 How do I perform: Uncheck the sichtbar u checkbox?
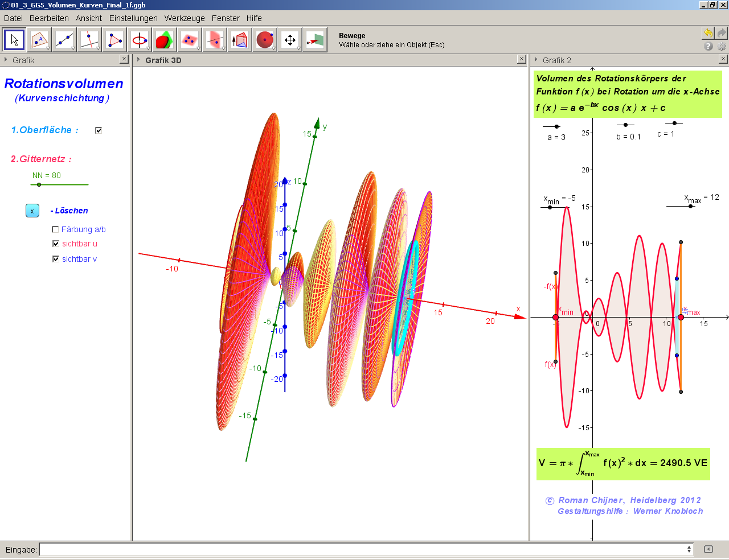tap(56, 244)
